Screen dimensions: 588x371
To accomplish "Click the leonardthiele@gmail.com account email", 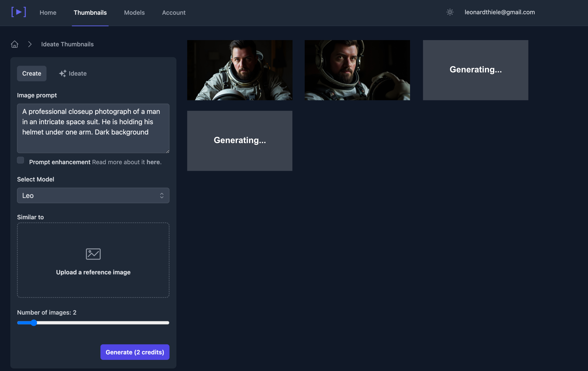I will 500,12.
